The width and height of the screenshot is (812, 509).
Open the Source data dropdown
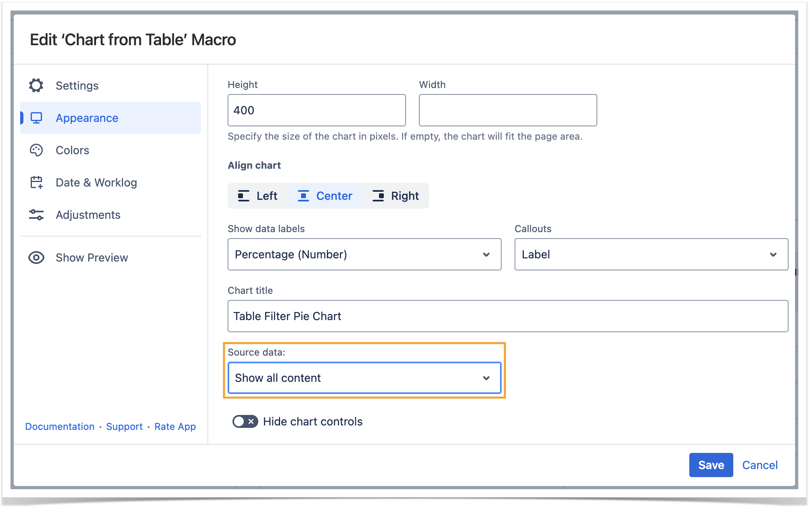pyautogui.click(x=364, y=378)
